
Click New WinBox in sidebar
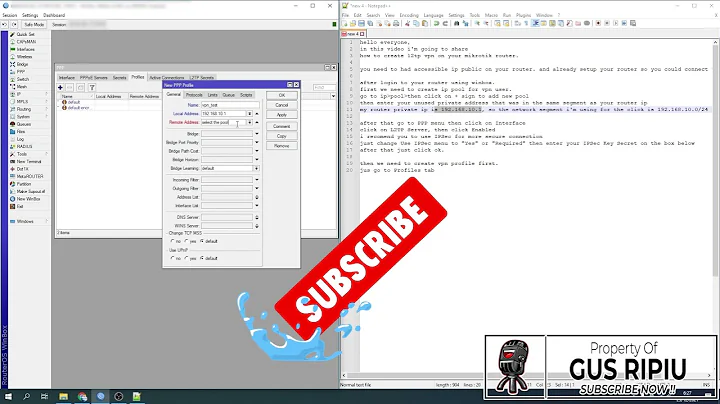pos(28,199)
